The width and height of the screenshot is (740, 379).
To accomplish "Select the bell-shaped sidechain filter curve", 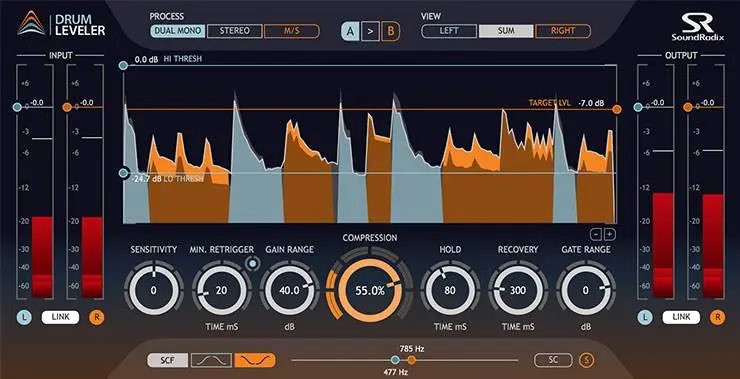I will click(x=212, y=361).
